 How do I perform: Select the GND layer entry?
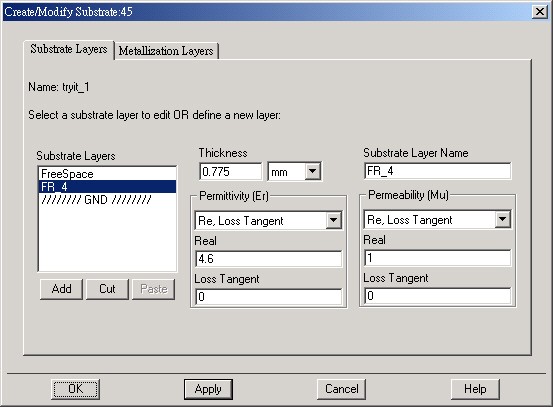coord(107,200)
